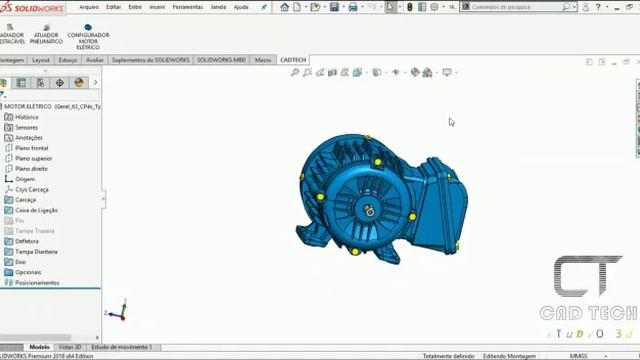Click the Rebuild traffic-light icon
The width and height of the screenshot is (640, 360).
pyautogui.click(x=409, y=7)
